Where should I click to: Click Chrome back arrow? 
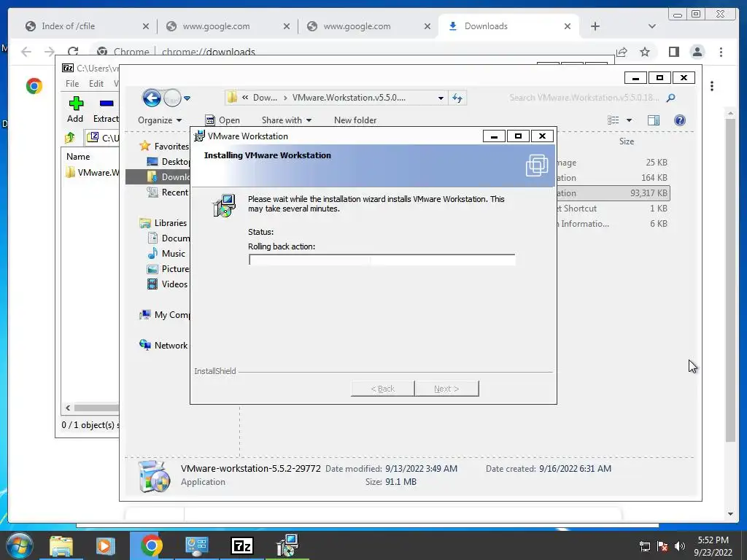pos(26,52)
